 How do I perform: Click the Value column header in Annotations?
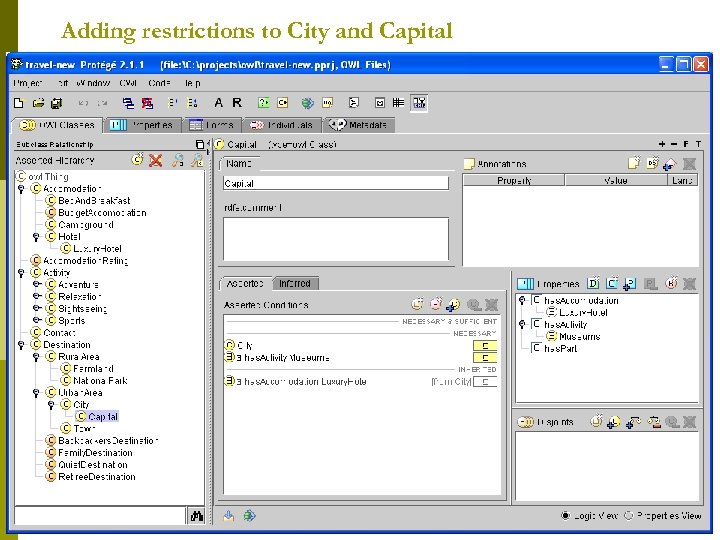[x=616, y=180]
